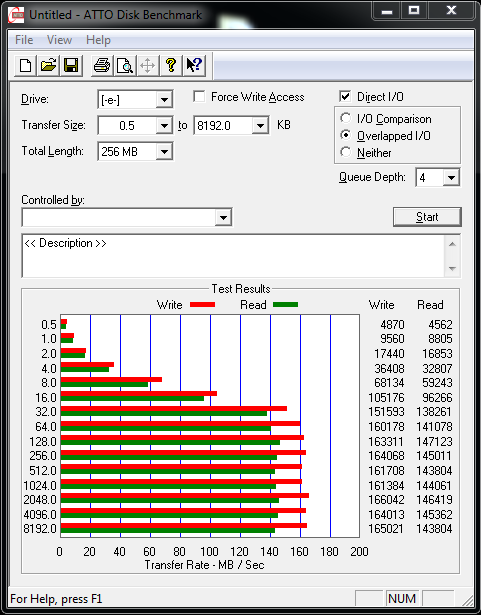The image size is (481, 615).
Task: Open the Queue Depth dropdown
Action: pyautogui.click(x=451, y=178)
